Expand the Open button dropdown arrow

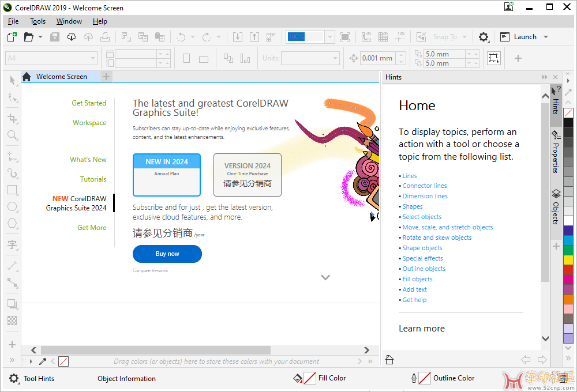coord(40,37)
